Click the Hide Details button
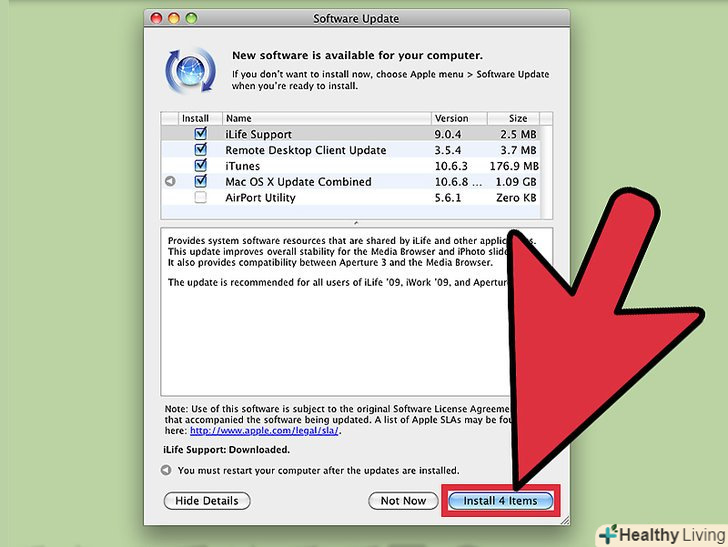The height and width of the screenshot is (547, 728). click(207, 501)
